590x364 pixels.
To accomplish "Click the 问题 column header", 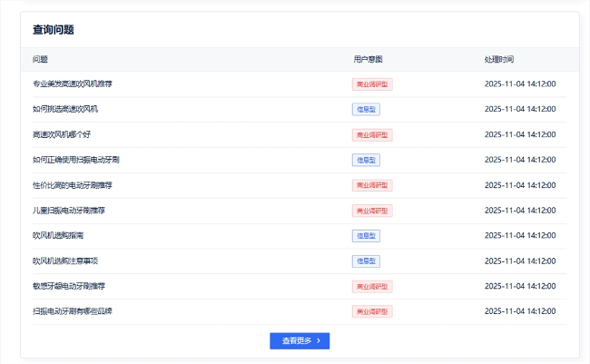I will [x=40, y=59].
